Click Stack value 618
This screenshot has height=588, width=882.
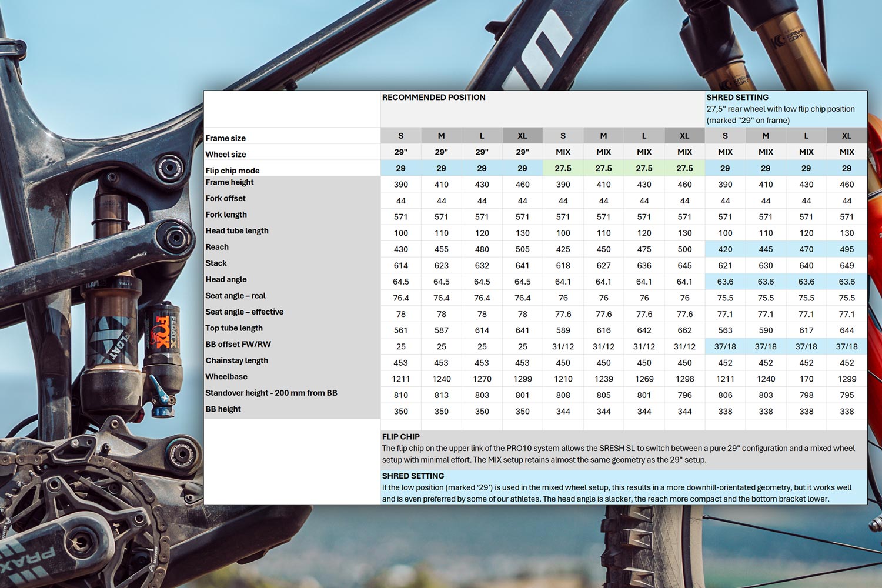pos(563,266)
